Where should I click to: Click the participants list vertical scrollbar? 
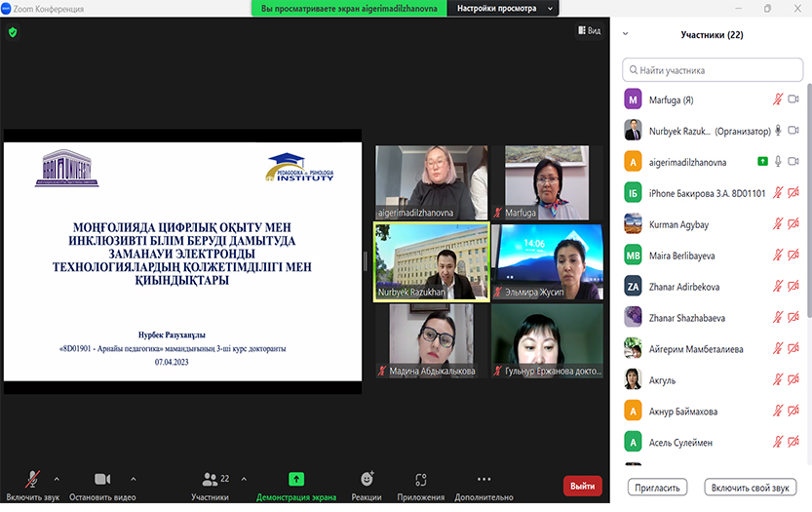point(807,195)
